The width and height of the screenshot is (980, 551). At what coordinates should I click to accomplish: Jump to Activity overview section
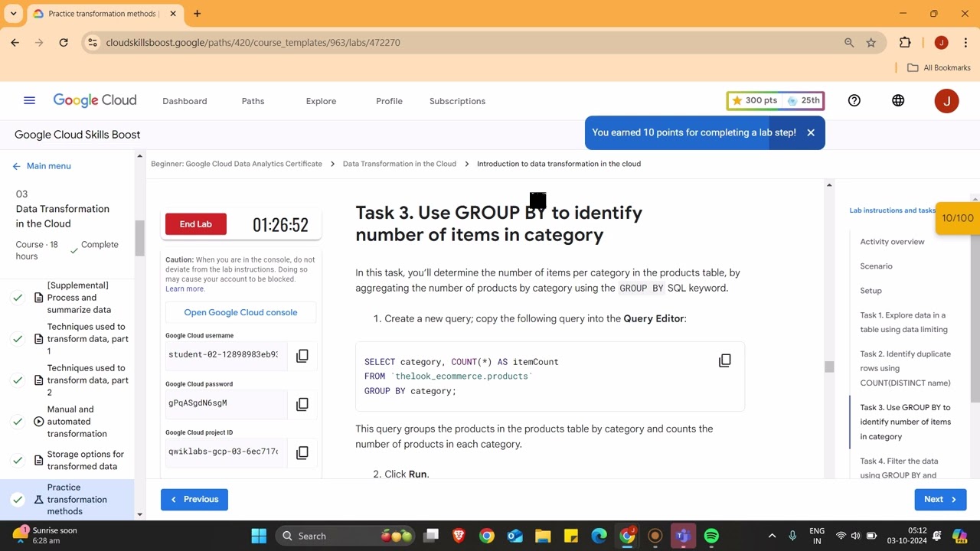[x=892, y=242]
